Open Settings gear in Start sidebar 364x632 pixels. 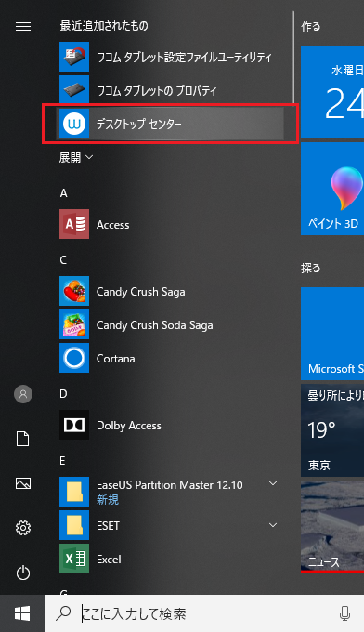point(23,528)
